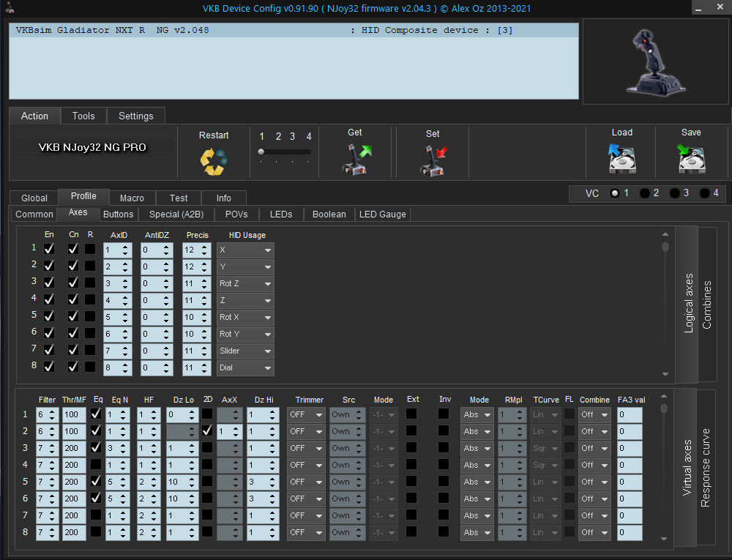This screenshot has width=732, height=560.
Task: Click the profile number slider handle
Action: coord(261,152)
